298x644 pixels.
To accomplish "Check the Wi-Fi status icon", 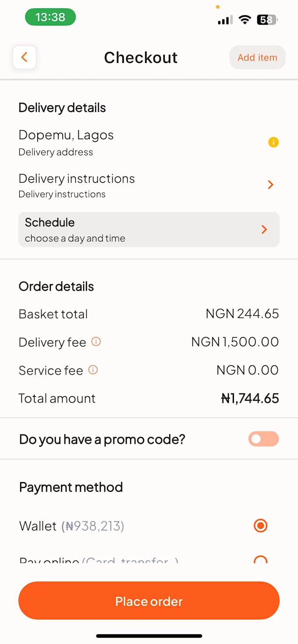I will point(245,20).
